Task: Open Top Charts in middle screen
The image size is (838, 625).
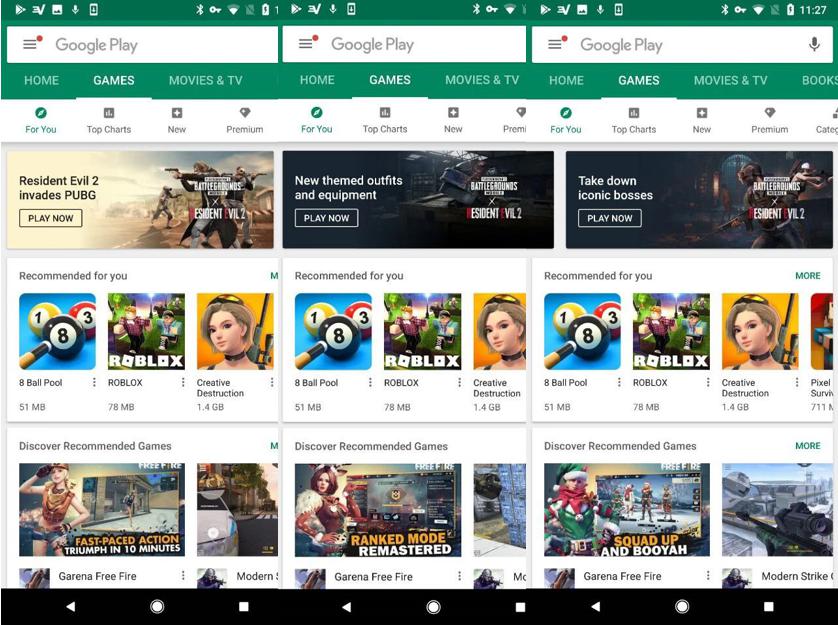Action: click(385, 120)
